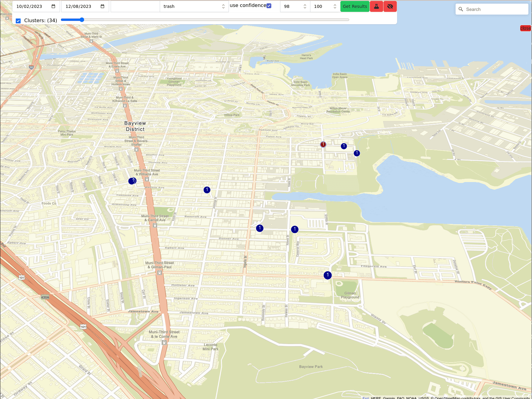Select the red cluster marker near Palou Ave

[x=323, y=145]
